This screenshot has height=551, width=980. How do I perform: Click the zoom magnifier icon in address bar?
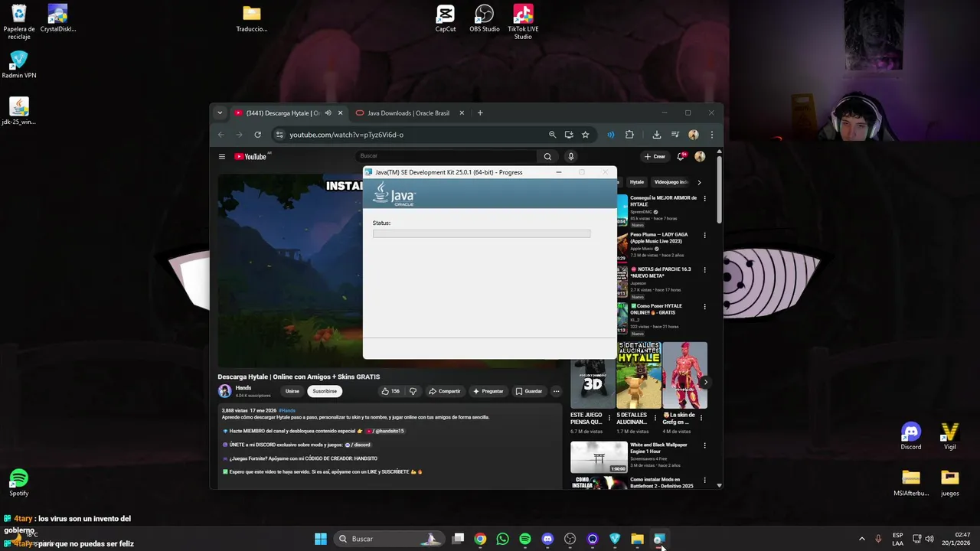[x=552, y=135]
